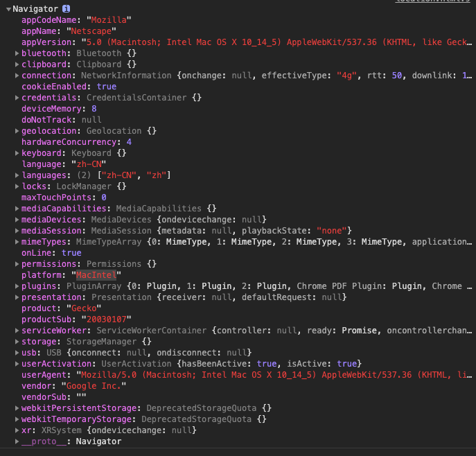Screen dimensions: 476x456
Task: Select the appVersion string value
Action: click(276, 42)
